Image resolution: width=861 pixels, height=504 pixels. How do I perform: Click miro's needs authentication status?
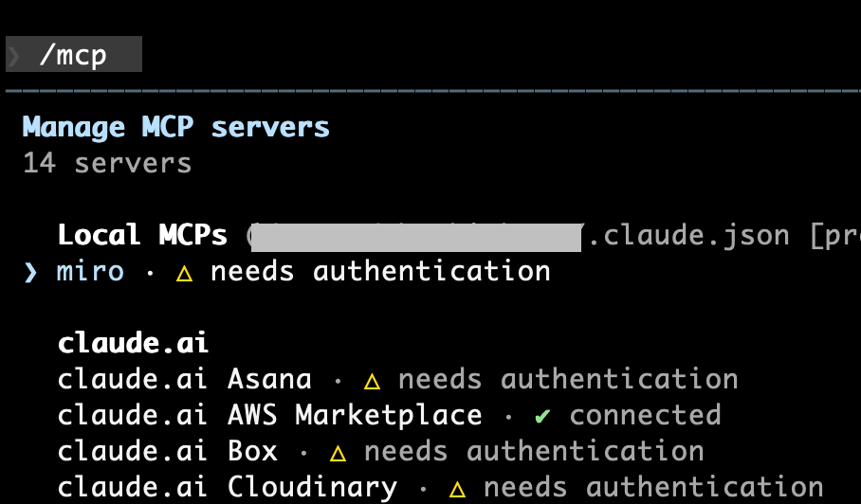380,272
